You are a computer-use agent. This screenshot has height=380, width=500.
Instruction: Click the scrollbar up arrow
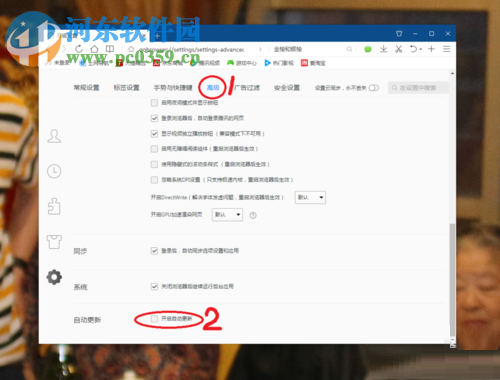click(x=452, y=73)
